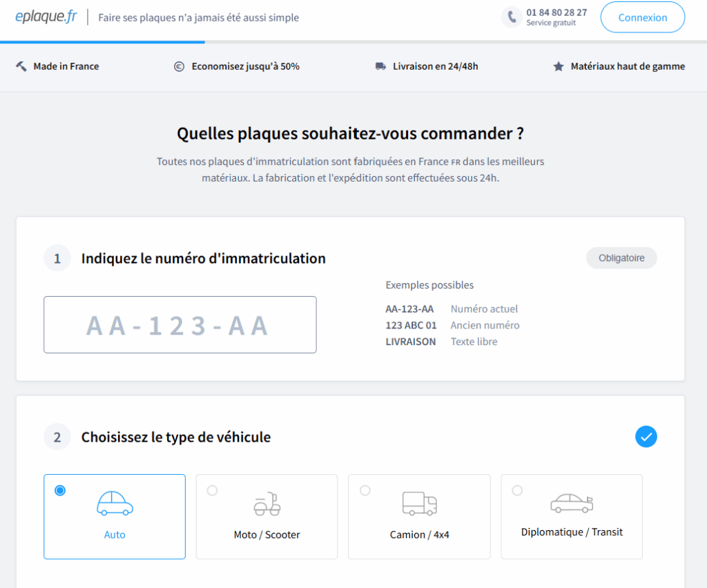The height and width of the screenshot is (588, 707).
Task: Select the Moto / Scooter radio button
Action: [212, 491]
